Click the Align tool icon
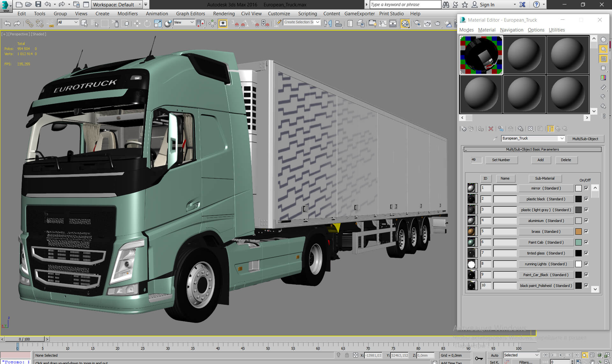Viewport: 612px width, 364px height. 338,23
